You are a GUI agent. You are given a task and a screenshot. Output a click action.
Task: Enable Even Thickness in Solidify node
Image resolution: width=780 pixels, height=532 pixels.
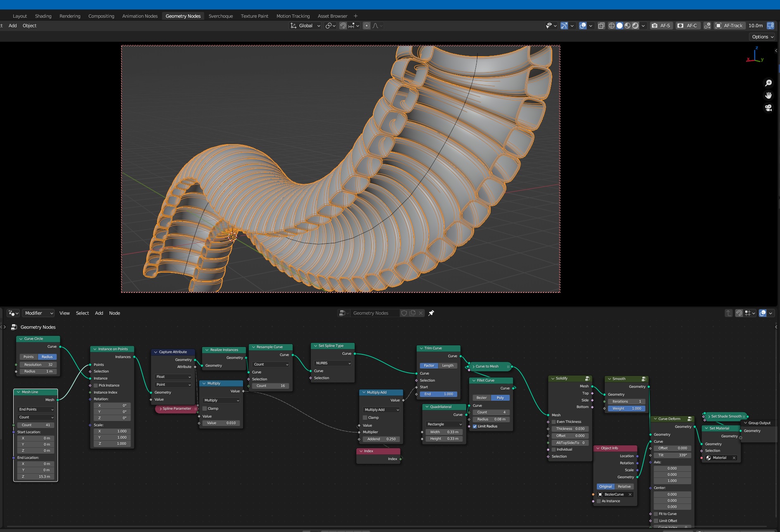click(x=554, y=422)
